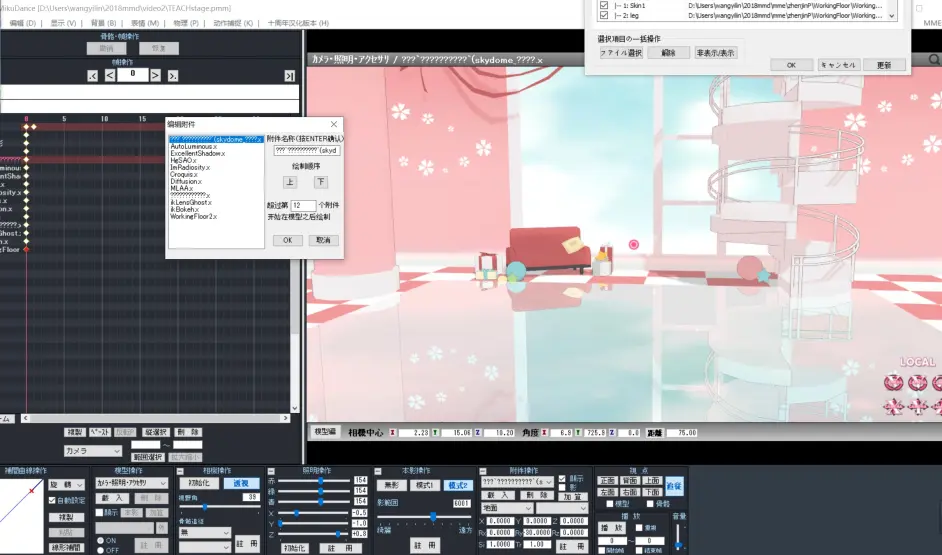Click the 超过第 number field showing 12

pos(303,205)
